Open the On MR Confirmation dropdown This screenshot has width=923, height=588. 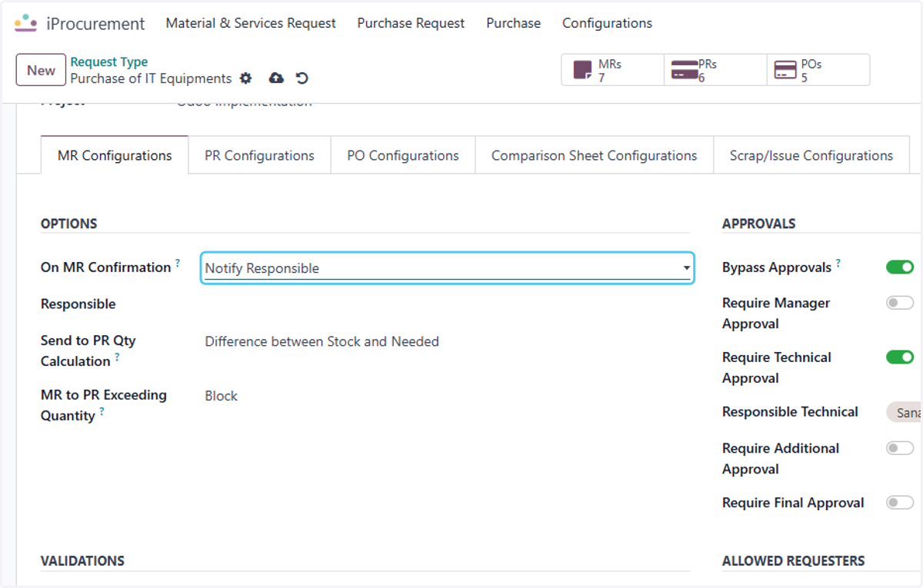point(448,268)
